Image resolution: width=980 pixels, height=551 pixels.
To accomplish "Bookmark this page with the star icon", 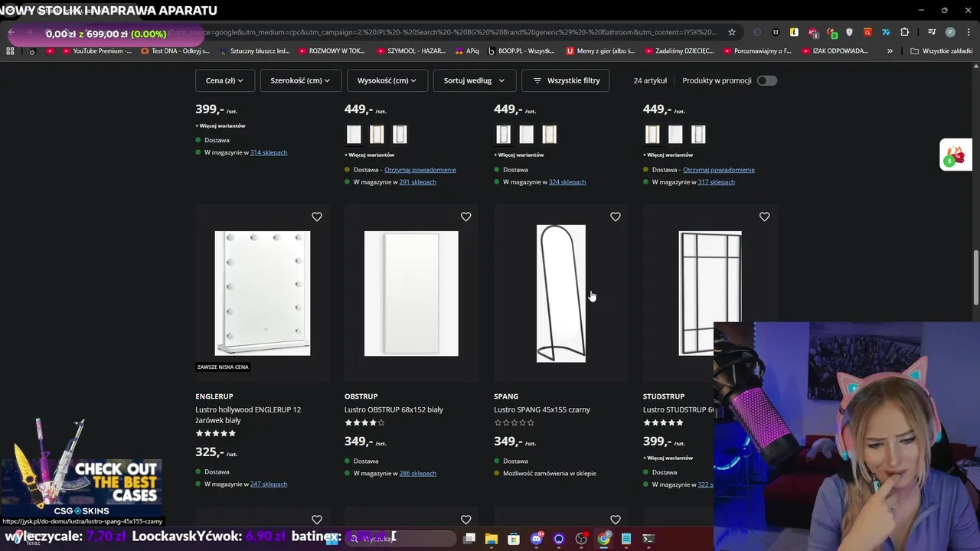I will tap(732, 32).
